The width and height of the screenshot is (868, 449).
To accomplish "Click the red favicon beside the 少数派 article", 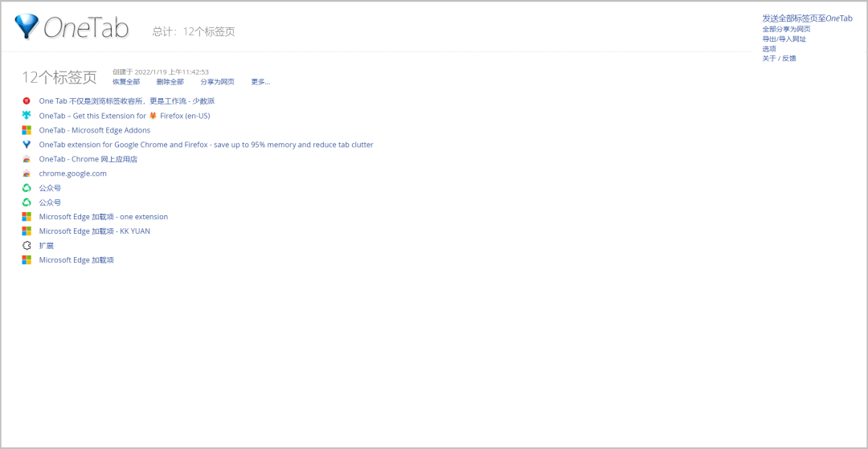I will pyautogui.click(x=27, y=101).
